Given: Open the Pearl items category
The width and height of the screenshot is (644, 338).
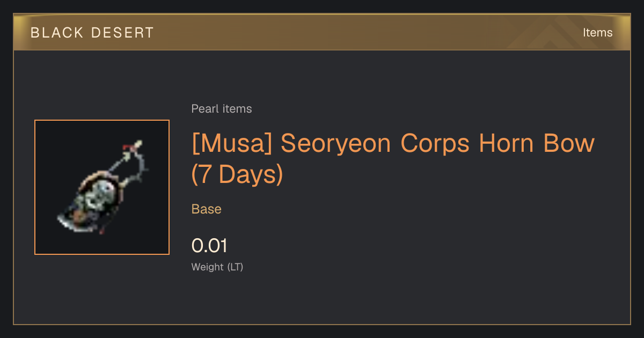Looking at the screenshot, I should [222, 109].
